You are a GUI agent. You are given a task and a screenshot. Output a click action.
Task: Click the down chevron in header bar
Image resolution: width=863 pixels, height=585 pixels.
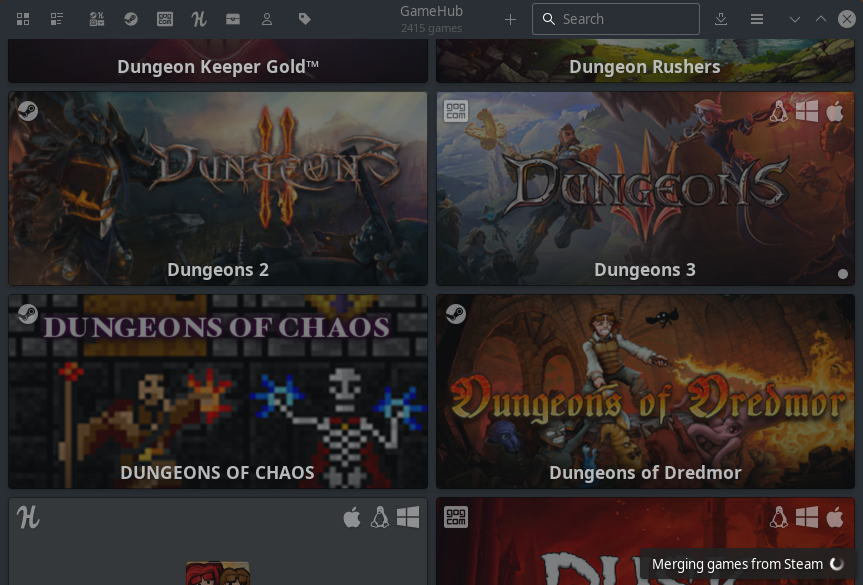click(x=794, y=19)
